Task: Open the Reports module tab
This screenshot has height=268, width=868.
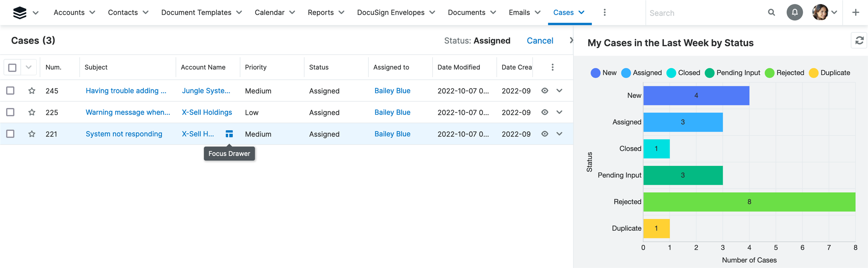Action: [x=320, y=13]
